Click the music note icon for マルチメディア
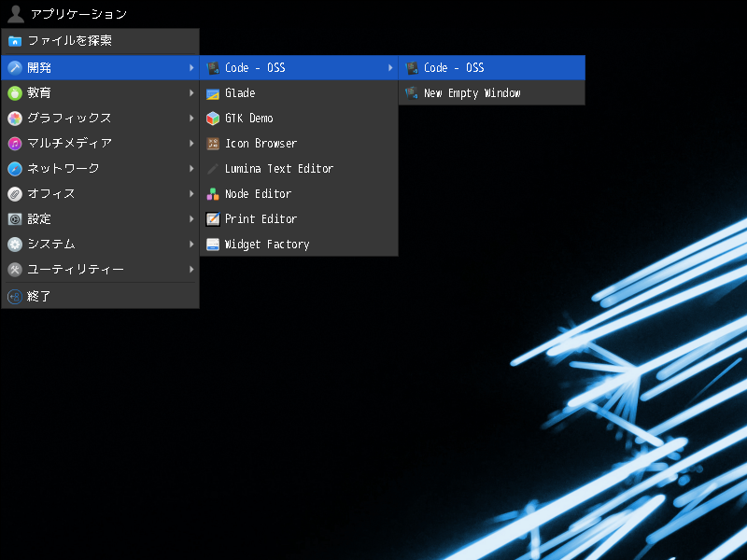The width and height of the screenshot is (747, 560). pyautogui.click(x=15, y=144)
